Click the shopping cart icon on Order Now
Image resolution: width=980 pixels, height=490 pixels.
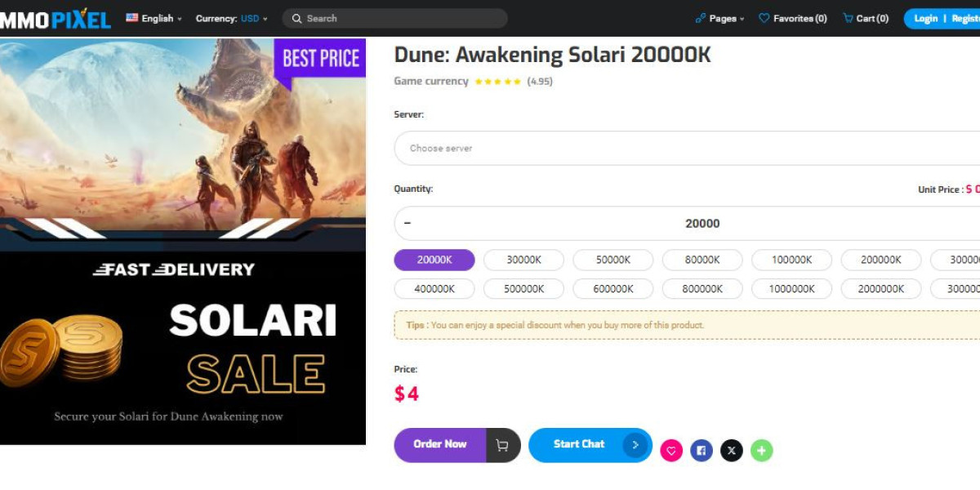[x=502, y=445]
